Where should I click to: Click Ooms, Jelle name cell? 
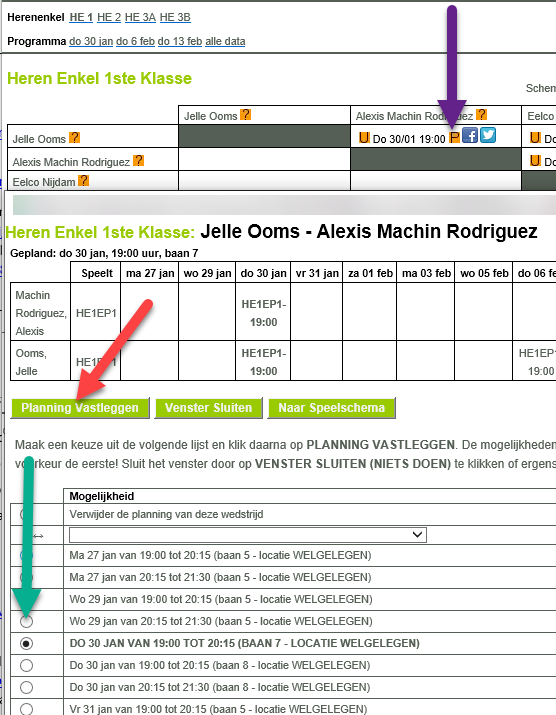tap(41, 362)
